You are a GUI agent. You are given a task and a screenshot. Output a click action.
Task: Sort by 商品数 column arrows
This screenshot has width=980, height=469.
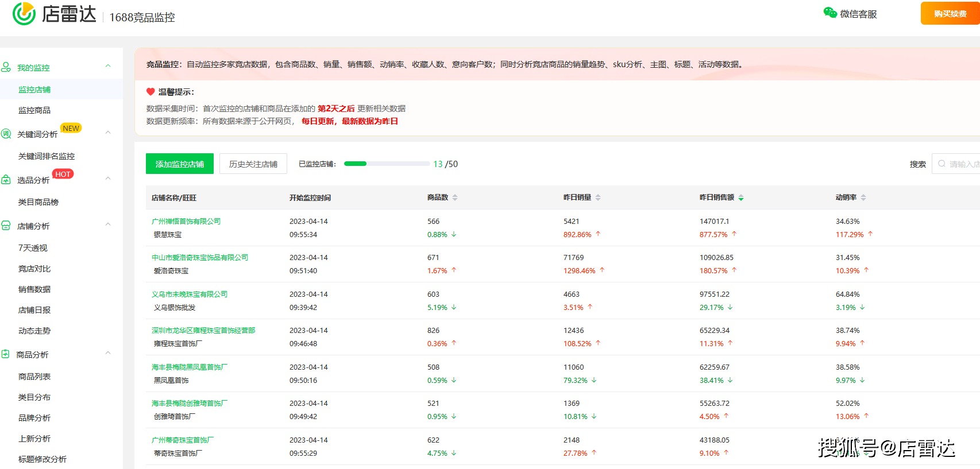(455, 197)
